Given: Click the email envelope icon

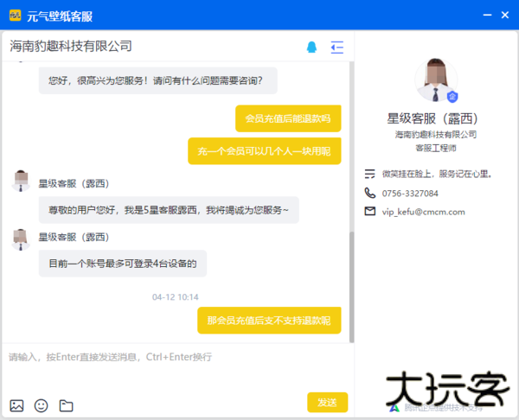Looking at the screenshot, I should (x=369, y=211).
